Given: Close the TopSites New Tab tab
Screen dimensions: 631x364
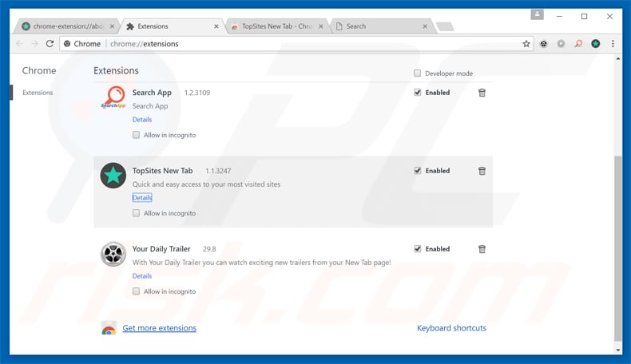Looking at the screenshot, I should (x=321, y=26).
